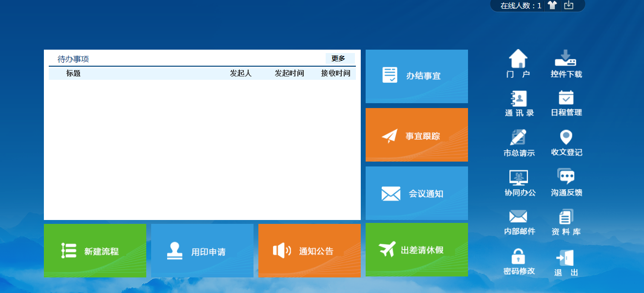Click the 发起时间 column header
Image resolution: width=644 pixels, height=293 pixels.
289,73
